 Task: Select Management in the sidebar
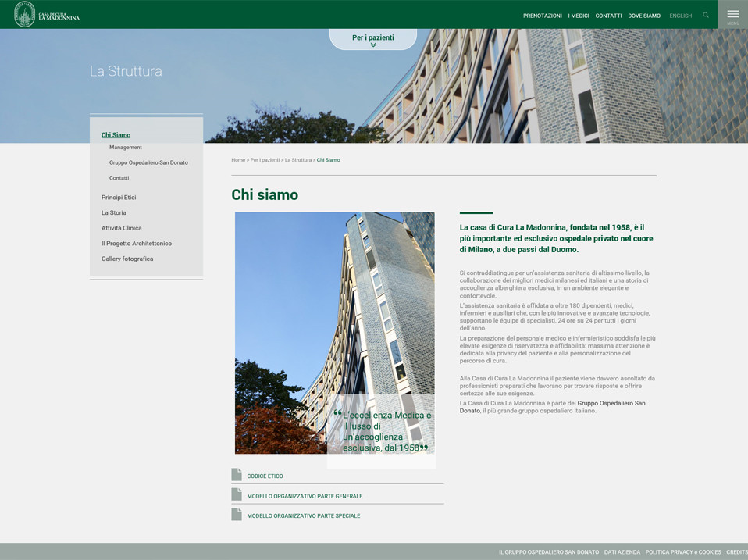pos(126,148)
